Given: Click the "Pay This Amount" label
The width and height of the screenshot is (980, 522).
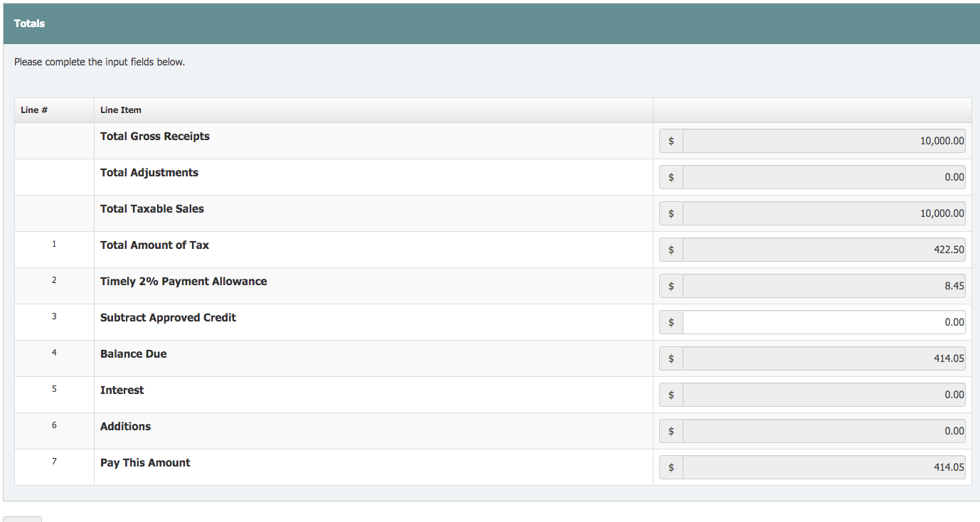Looking at the screenshot, I should (145, 463).
